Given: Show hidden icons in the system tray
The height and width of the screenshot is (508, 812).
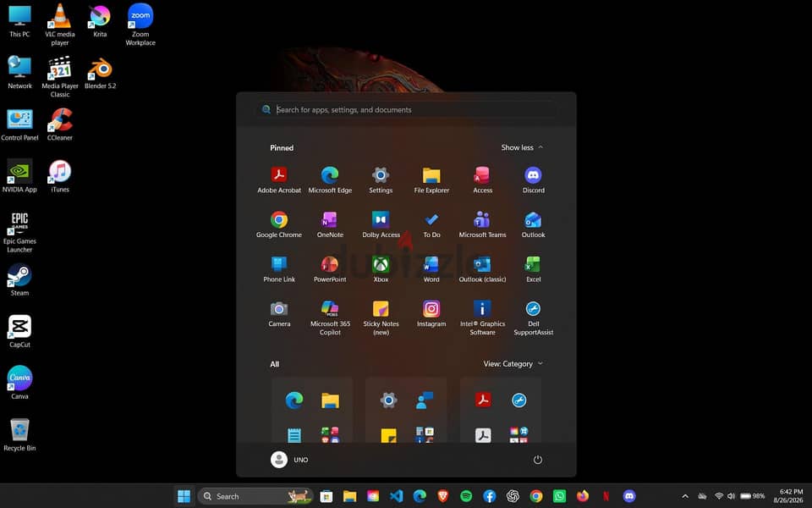Looking at the screenshot, I should click(x=685, y=496).
